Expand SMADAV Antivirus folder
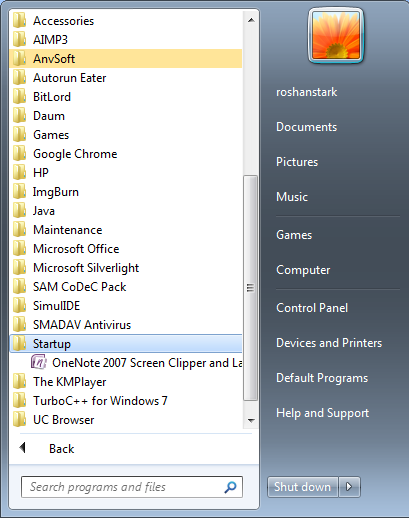409x518 pixels. pyautogui.click(x=126, y=325)
